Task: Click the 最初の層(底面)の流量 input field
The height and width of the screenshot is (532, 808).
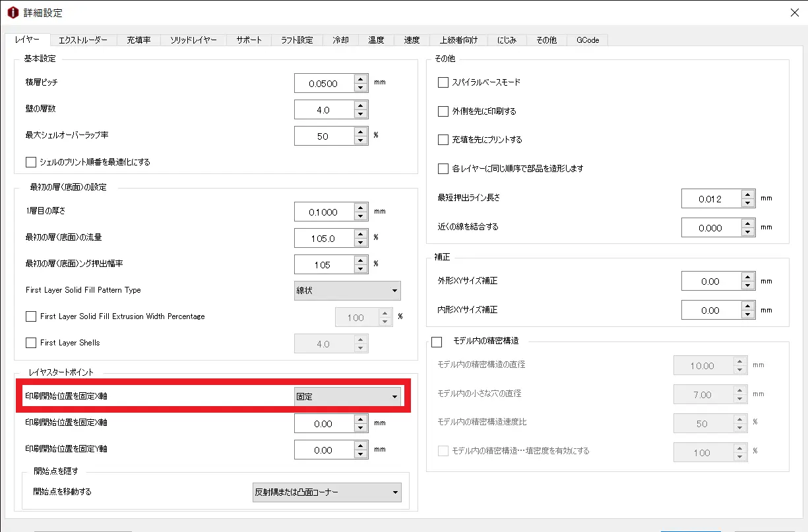Action: [323, 239]
